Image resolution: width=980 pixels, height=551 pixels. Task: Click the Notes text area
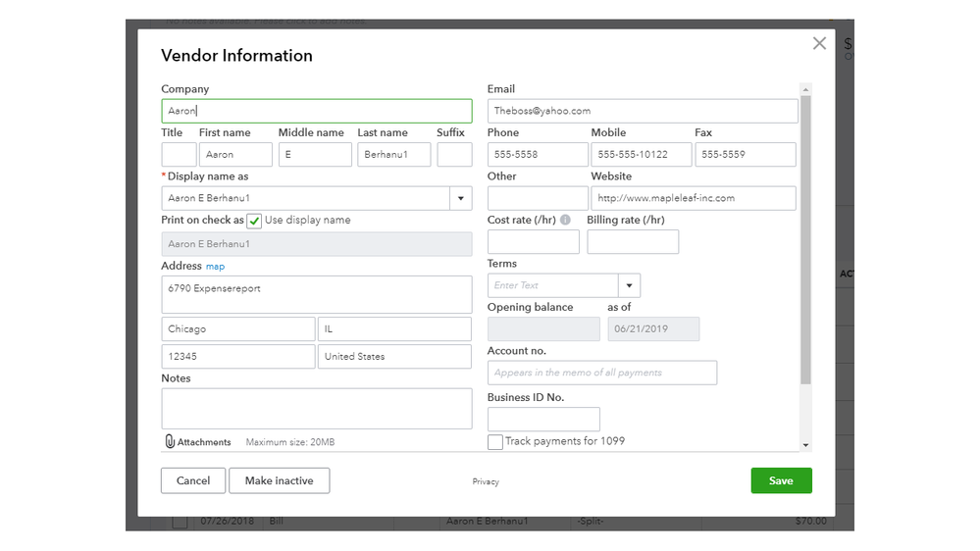pyautogui.click(x=316, y=409)
